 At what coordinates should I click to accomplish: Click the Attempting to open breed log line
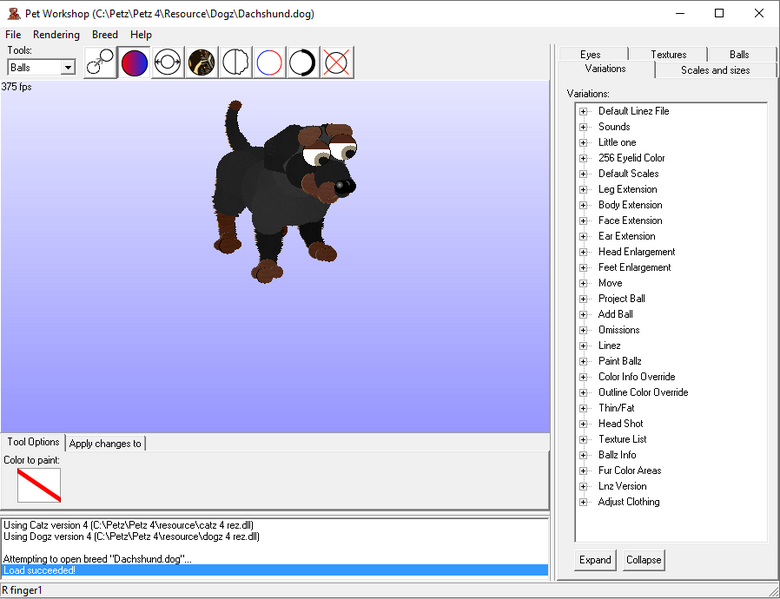click(x=98, y=559)
